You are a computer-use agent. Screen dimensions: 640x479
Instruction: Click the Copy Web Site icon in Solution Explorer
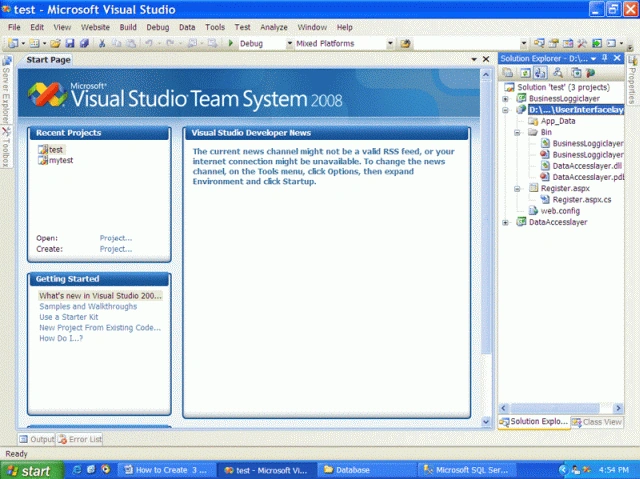576,73
